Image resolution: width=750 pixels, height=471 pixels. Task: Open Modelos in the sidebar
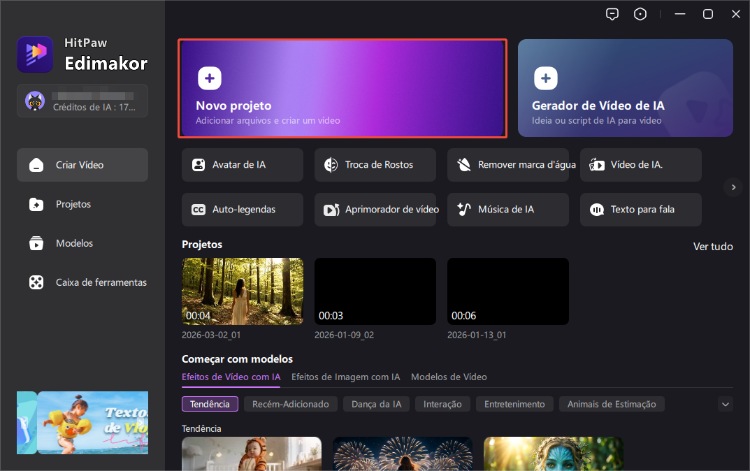pos(82,243)
